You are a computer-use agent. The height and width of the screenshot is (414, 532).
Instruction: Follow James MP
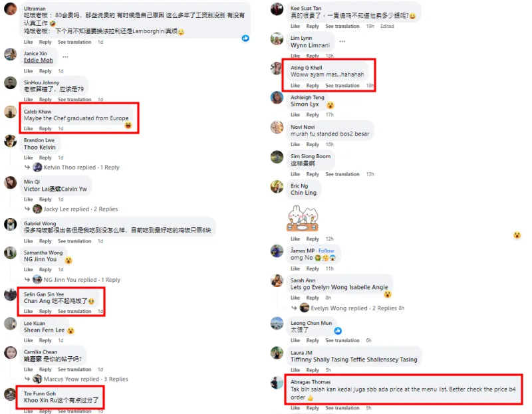(x=326, y=251)
